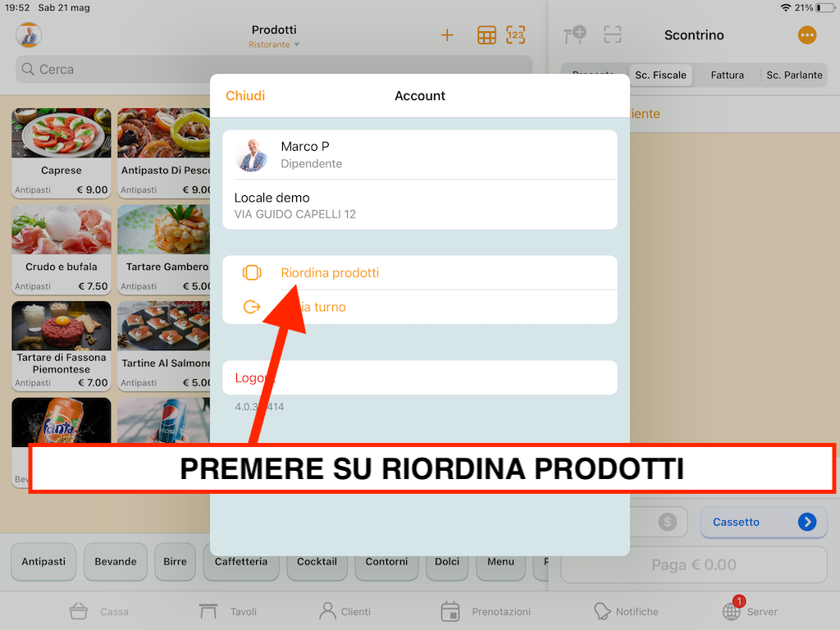Viewport: 840px width, 630px height.
Task: Select the Fanta product card
Action: click(x=62, y=421)
